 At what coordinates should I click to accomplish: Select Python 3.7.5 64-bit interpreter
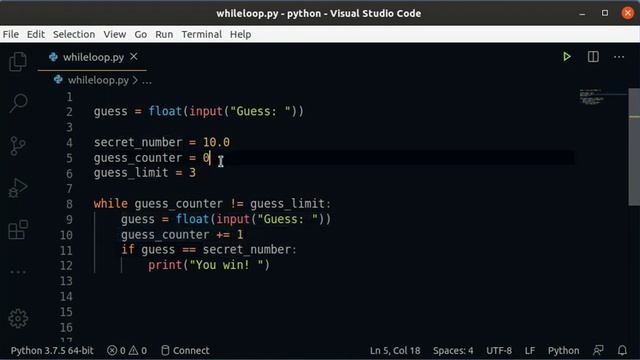pyautogui.click(x=52, y=351)
